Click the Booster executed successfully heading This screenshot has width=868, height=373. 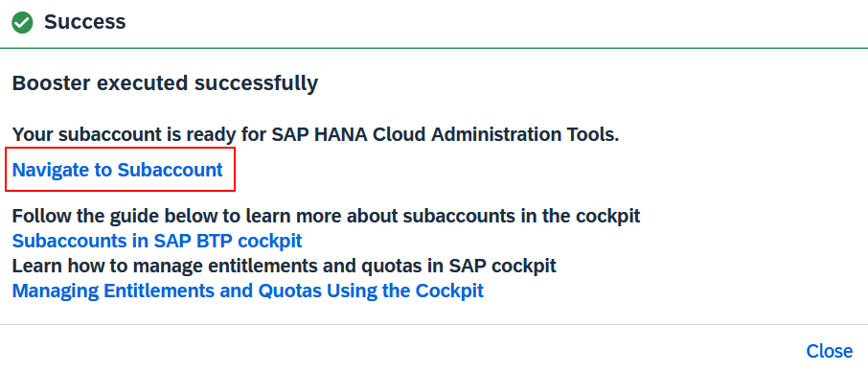pos(165,83)
